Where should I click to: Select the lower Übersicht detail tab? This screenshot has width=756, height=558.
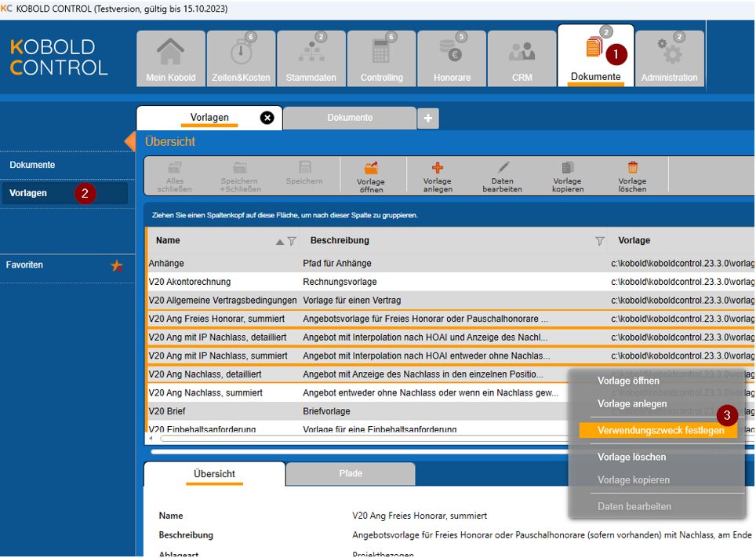point(215,474)
